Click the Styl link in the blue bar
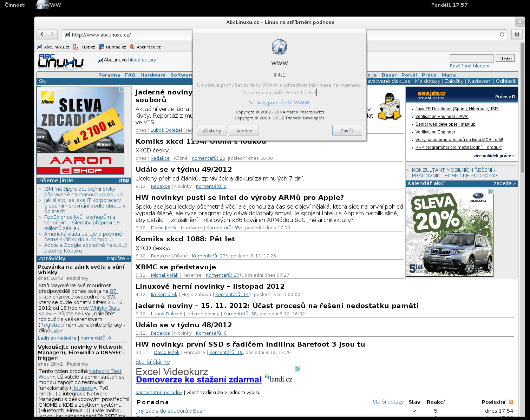The image size is (530, 420). click(43, 81)
